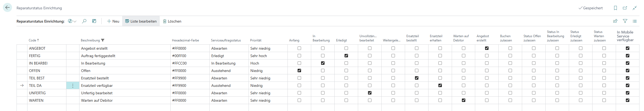The image size is (644, 111).
Task: Collapse the page with the shrink arrows icon
Action: [x=635, y=8]
